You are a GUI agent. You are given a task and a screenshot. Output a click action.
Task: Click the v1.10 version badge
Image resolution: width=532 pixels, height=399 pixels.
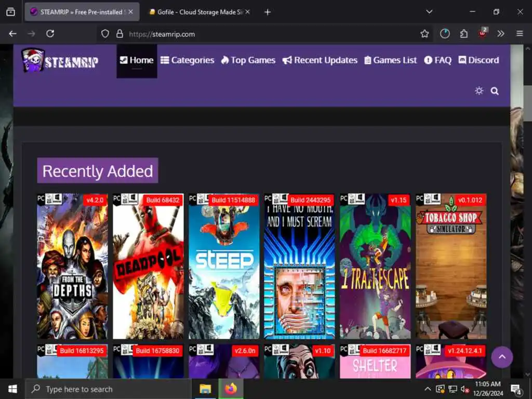tap(323, 351)
